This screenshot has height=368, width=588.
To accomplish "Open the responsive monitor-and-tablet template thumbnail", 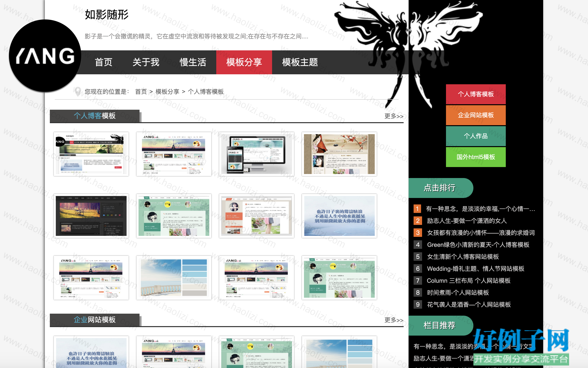I will (x=257, y=154).
